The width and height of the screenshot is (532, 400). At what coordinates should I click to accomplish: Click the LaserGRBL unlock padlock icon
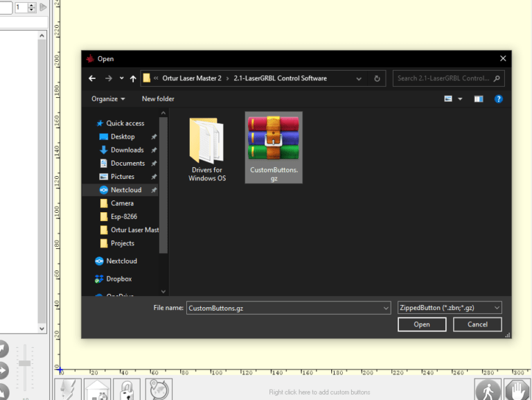point(127,389)
